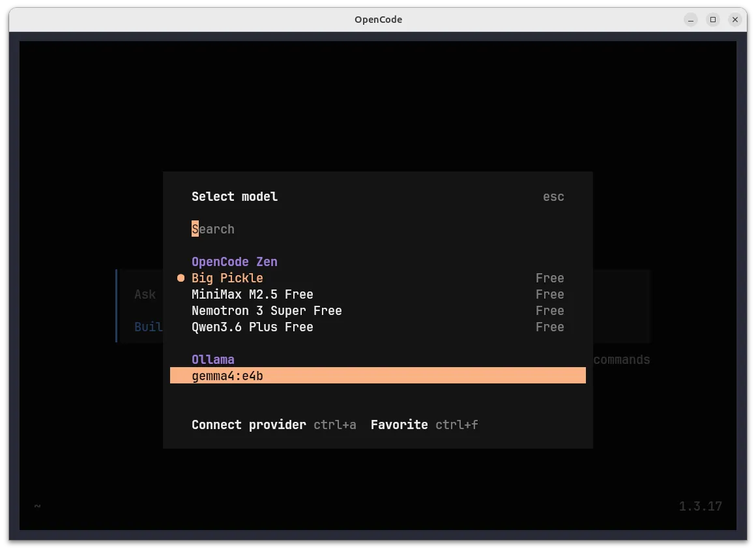Click the Search field in the model dialog
Viewport: 756px width, 551px height.
point(213,229)
